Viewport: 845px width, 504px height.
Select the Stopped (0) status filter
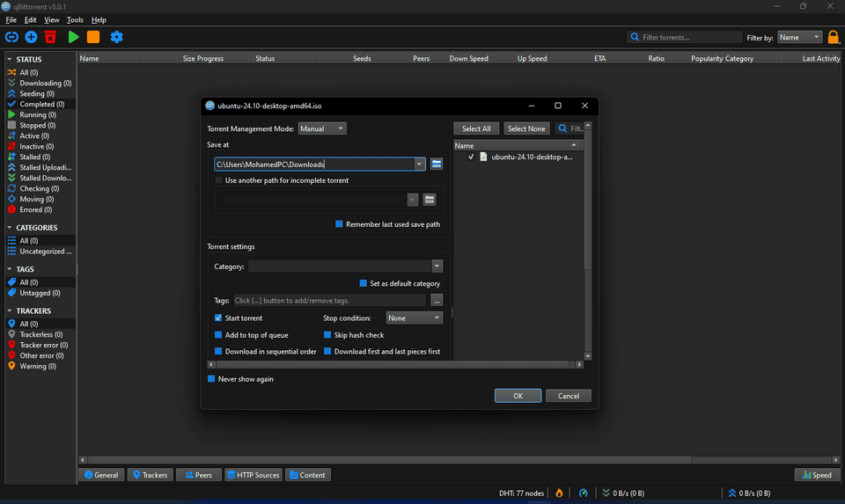tap(40, 126)
